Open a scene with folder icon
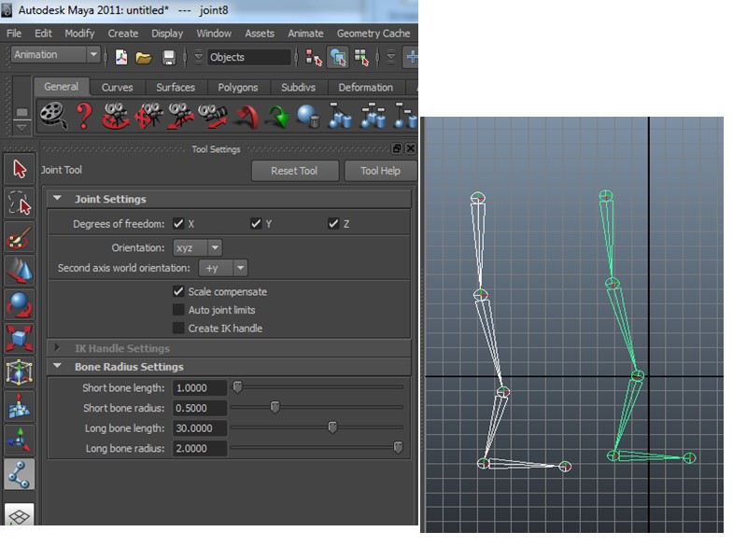This screenshot has height=560, width=747. pyautogui.click(x=144, y=57)
